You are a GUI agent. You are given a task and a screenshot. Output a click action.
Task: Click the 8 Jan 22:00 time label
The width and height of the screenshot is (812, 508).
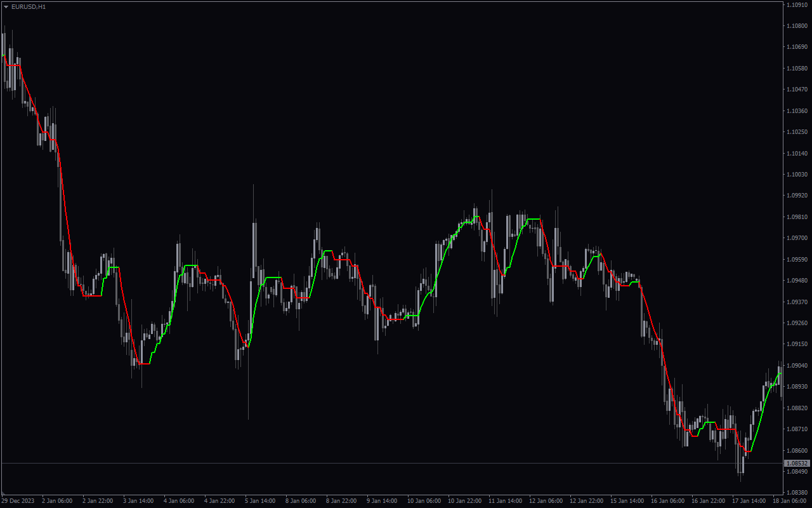pos(341,501)
